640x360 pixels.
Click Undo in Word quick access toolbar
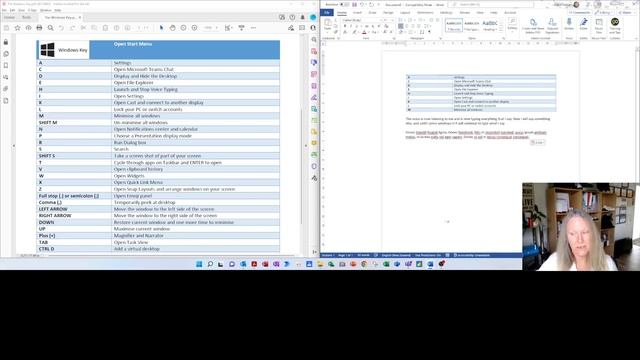[362, 4]
